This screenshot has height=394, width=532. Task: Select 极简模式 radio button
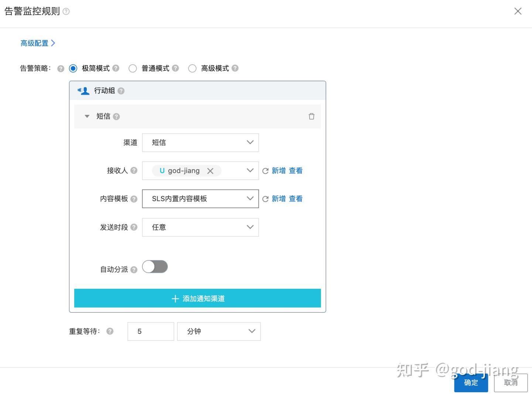tap(73, 68)
